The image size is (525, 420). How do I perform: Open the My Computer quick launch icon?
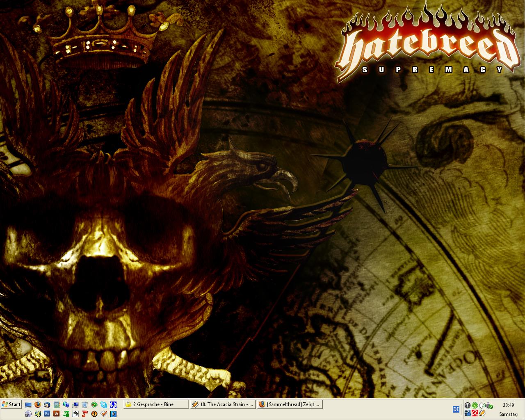point(75,404)
